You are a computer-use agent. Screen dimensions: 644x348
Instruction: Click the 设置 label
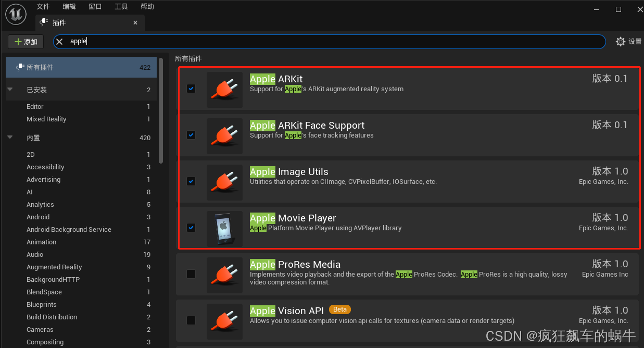click(x=635, y=42)
